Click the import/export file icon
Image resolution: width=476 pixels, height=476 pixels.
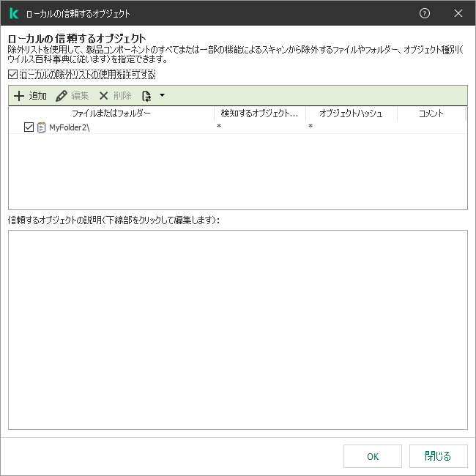(x=146, y=96)
